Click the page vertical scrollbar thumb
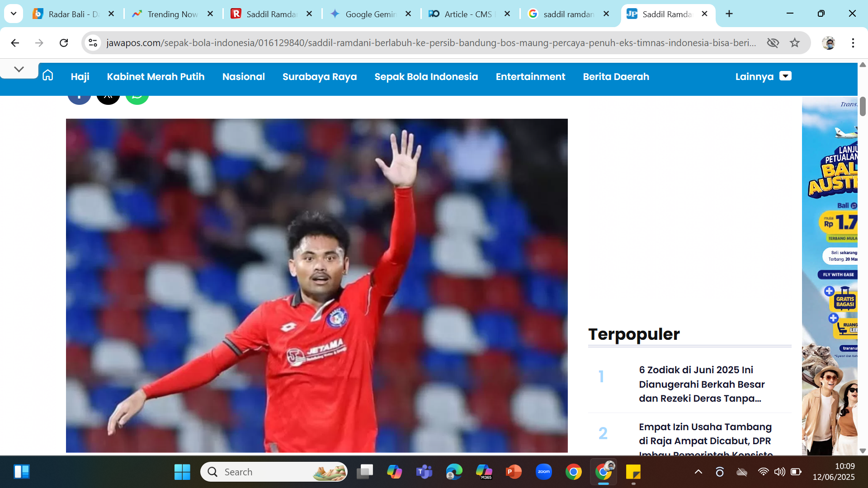 click(863, 106)
